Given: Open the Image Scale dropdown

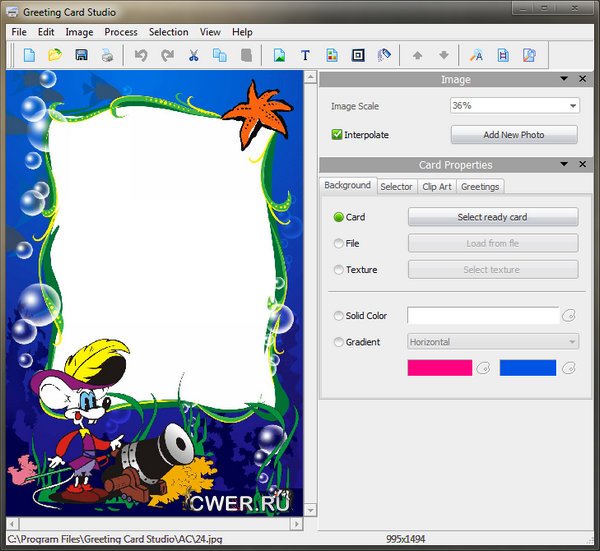Looking at the screenshot, I should tap(573, 106).
